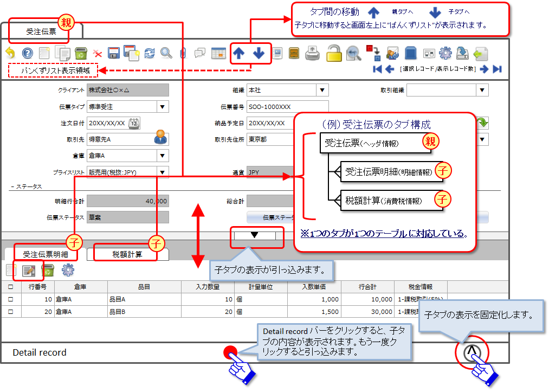This screenshot has height=392, width=549.
Task: Delete detail line with the small green trash icon
Action: [x=48, y=270]
